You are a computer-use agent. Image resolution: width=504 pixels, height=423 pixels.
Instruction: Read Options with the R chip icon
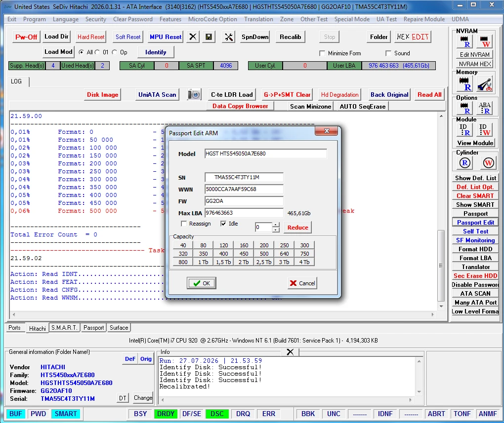464,108
